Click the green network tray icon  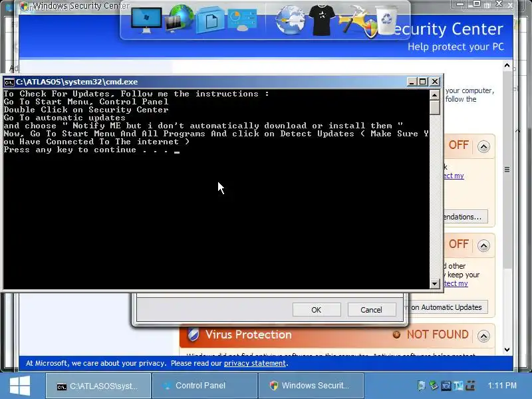pos(434,386)
